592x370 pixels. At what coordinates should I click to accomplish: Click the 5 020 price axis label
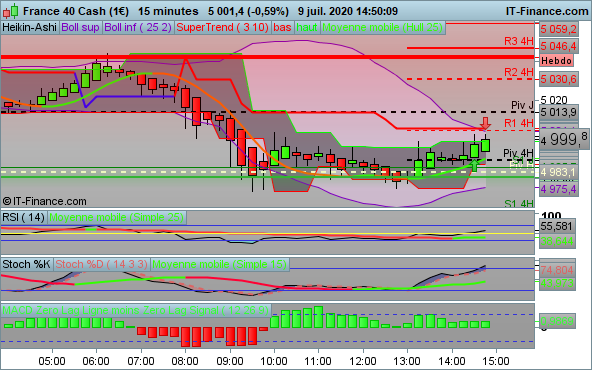point(553,100)
